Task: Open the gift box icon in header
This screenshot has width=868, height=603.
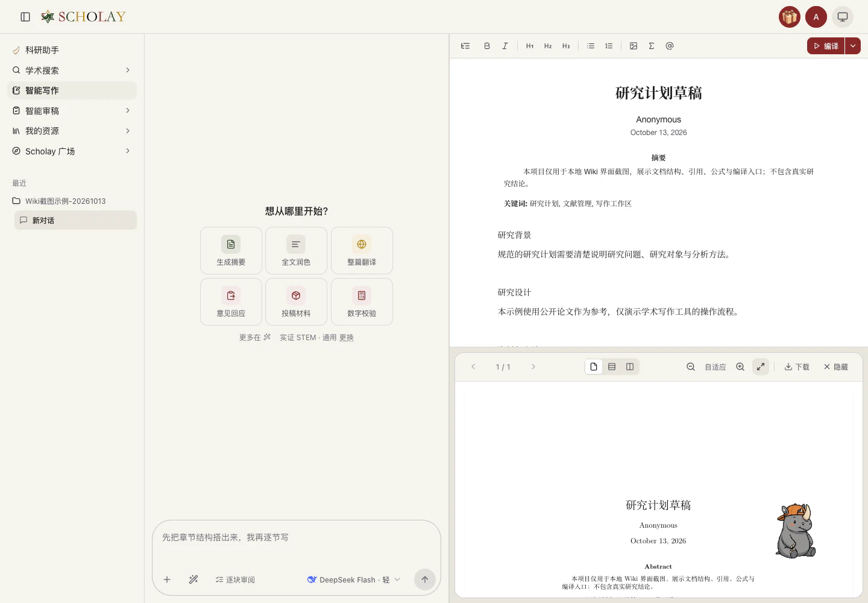Action: pyautogui.click(x=790, y=17)
